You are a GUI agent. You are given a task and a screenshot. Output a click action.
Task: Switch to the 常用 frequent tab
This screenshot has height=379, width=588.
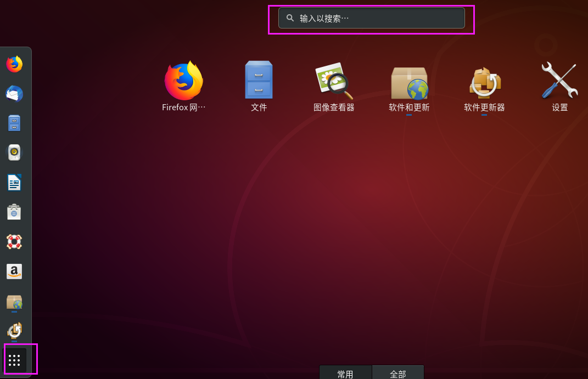coord(345,372)
